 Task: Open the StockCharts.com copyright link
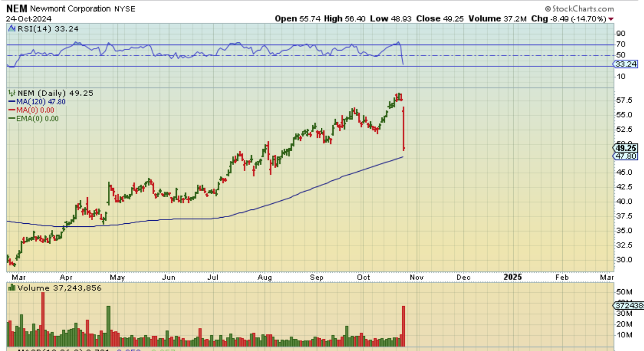pos(579,9)
